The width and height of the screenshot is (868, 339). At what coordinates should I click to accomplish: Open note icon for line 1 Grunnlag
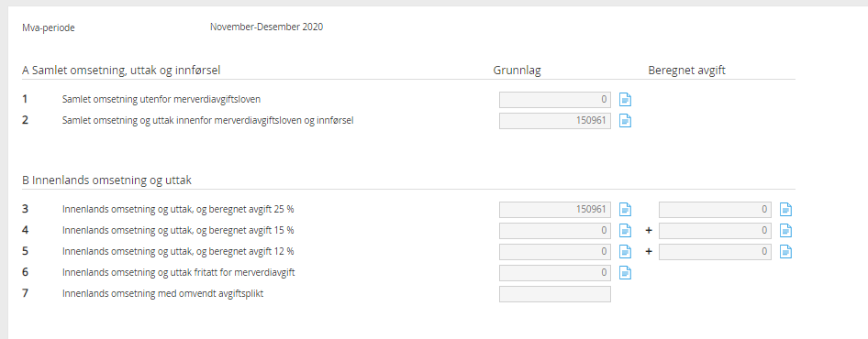pyautogui.click(x=625, y=100)
